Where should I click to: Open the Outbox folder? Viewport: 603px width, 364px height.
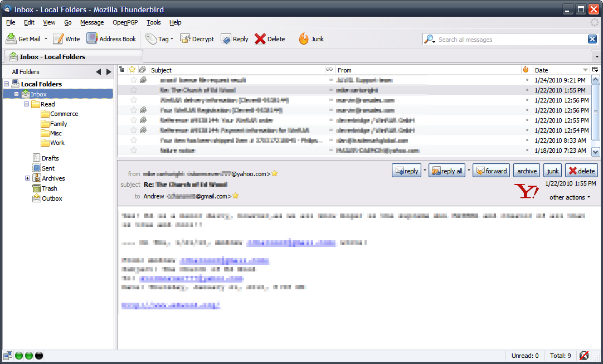[x=47, y=198]
